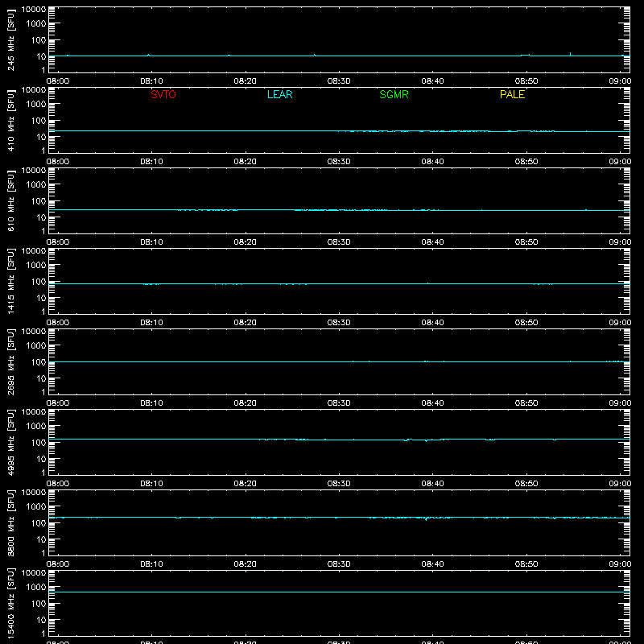Select the 245 MHz [SFU] axis title
This screenshot has width=644, height=644.
point(11,39)
